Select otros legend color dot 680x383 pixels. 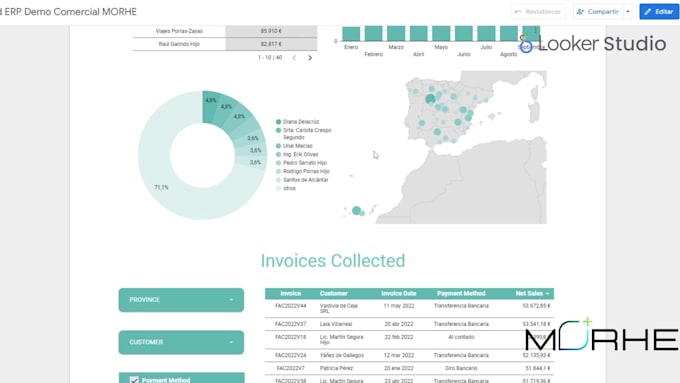tap(278, 188)
